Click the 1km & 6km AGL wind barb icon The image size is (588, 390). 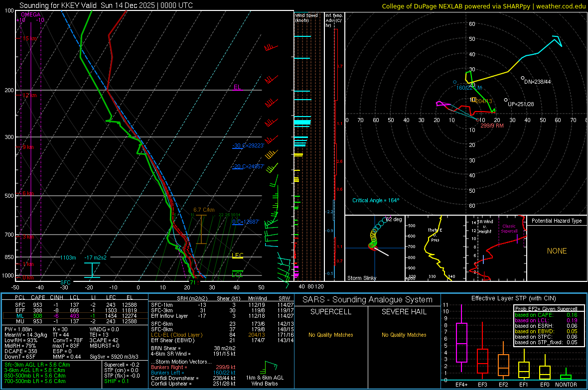coord(271,367)
